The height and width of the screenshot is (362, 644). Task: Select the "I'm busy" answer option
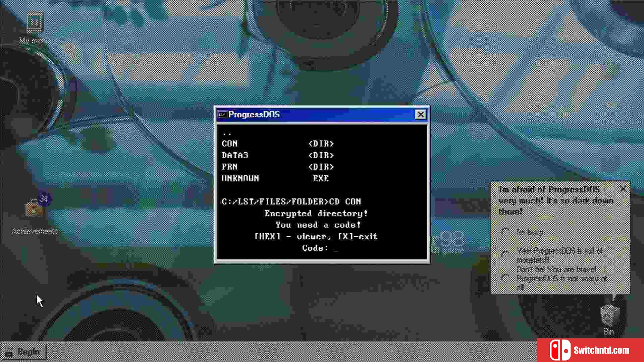coord(522,232)
